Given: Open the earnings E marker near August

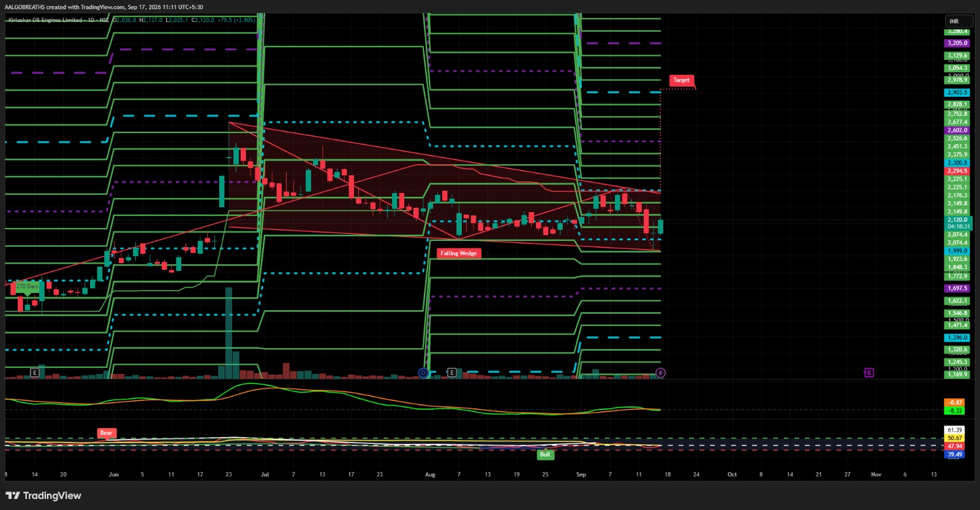Looking at the screenshot, I should point(452,372).
